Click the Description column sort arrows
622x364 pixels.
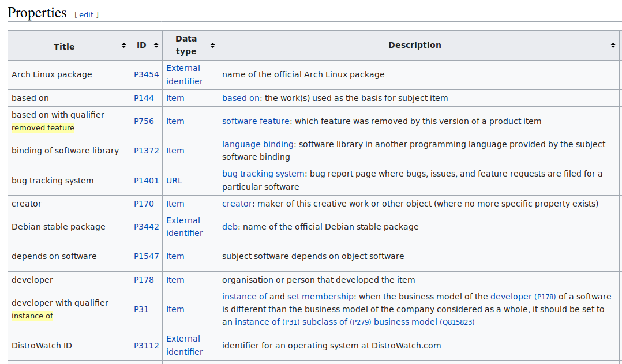[613, 44]
